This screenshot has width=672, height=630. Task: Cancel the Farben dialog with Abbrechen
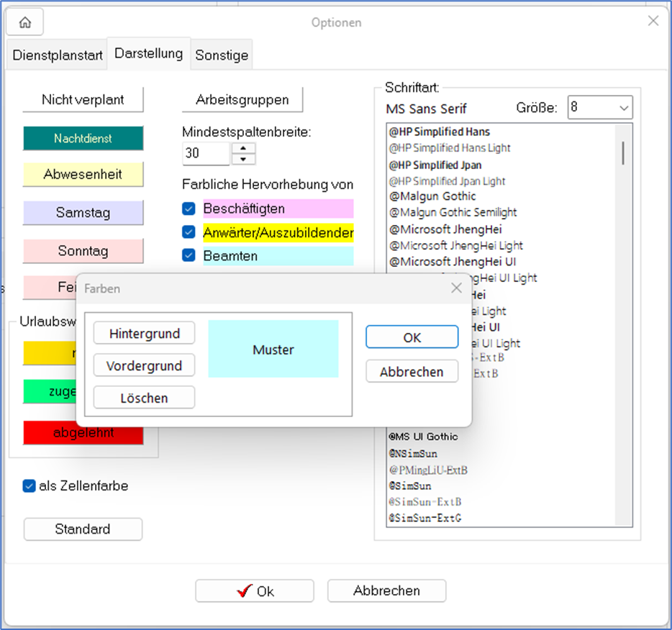tap(412, 371)
